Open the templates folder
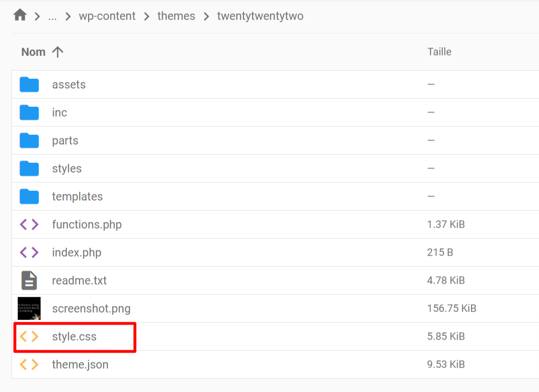Viewport: 539px width, 392px height. 77,197
